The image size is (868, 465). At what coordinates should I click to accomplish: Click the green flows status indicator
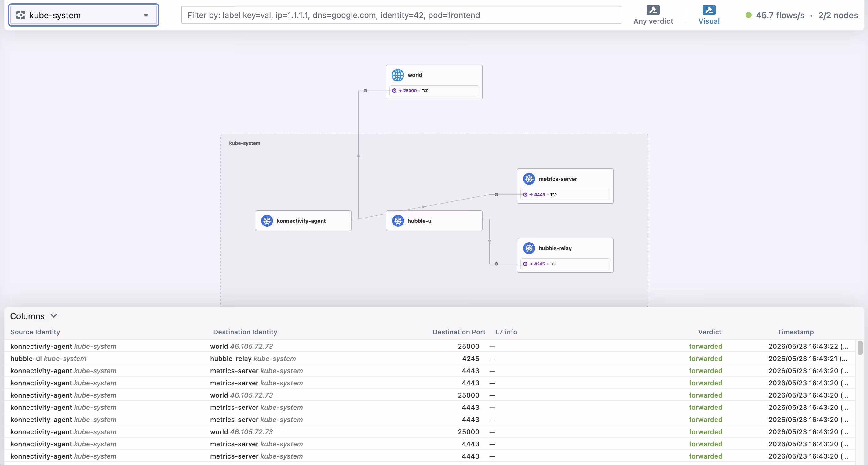748,15
